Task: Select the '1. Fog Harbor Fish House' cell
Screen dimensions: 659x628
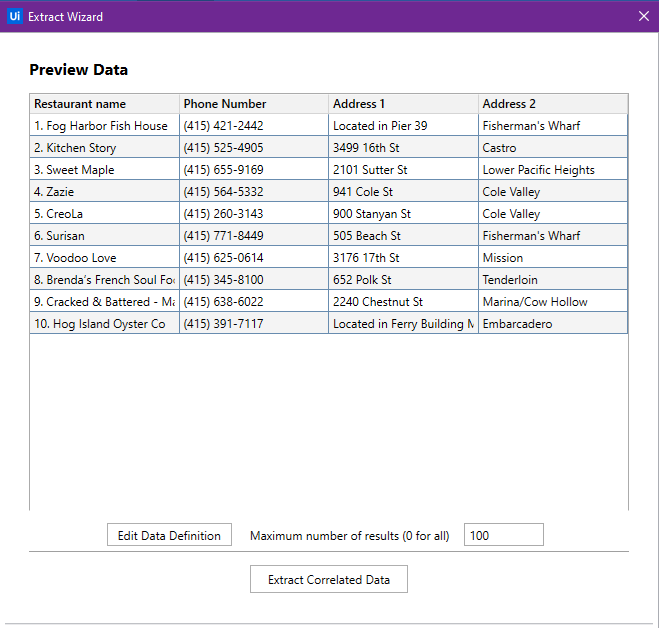Action: pos(105,125)
